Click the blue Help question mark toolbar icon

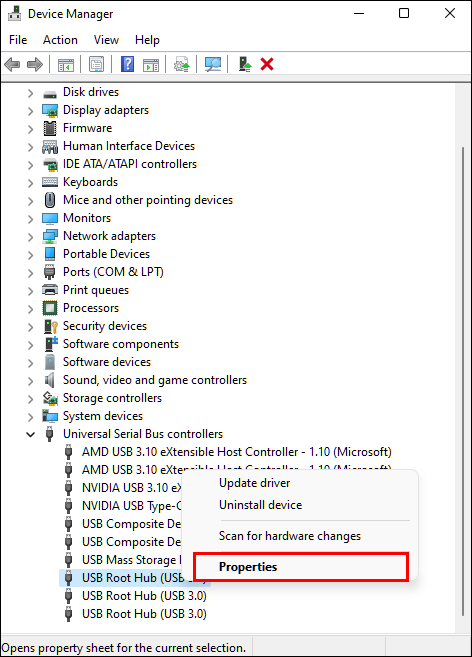(x=127, y=65)
